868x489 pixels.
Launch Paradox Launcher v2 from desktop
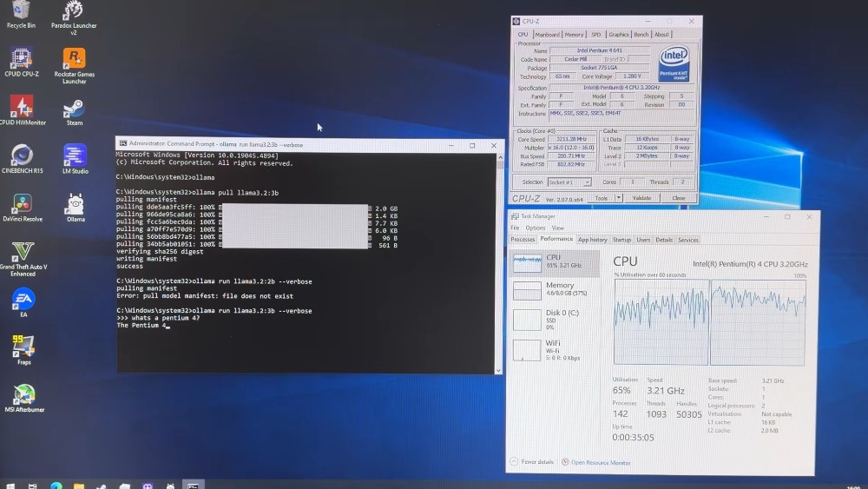pyautogui.click(x=74, y=17)
